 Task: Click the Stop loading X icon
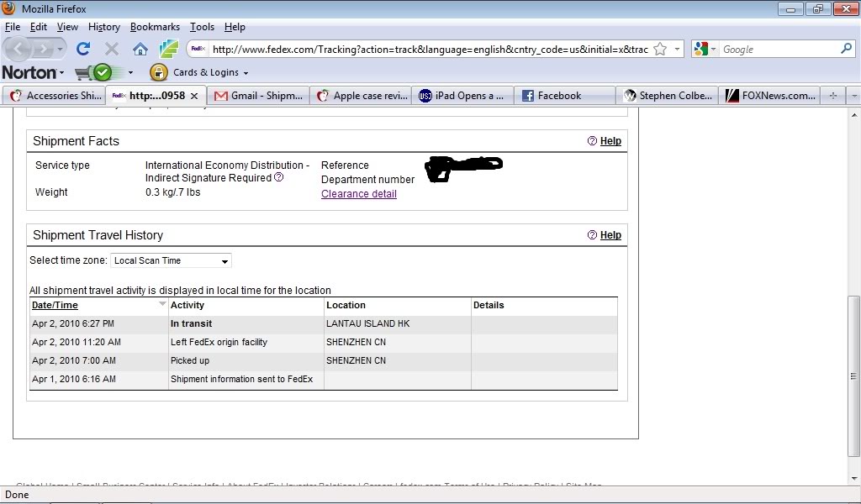(x=112, y=50)
